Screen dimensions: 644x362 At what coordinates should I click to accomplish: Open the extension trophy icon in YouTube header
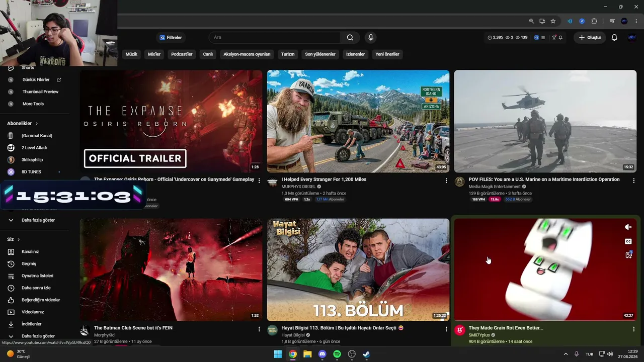click(x=554, y=37)
